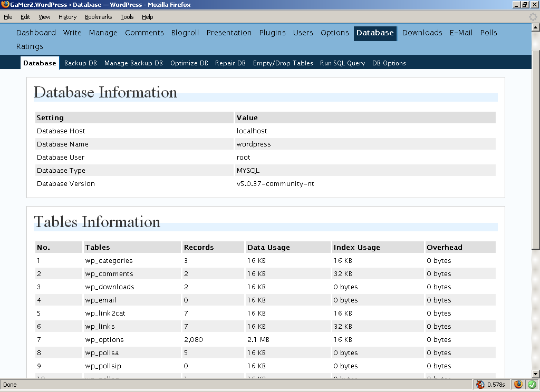
Task: Open the Bookmarks menu
Action: 99,17
